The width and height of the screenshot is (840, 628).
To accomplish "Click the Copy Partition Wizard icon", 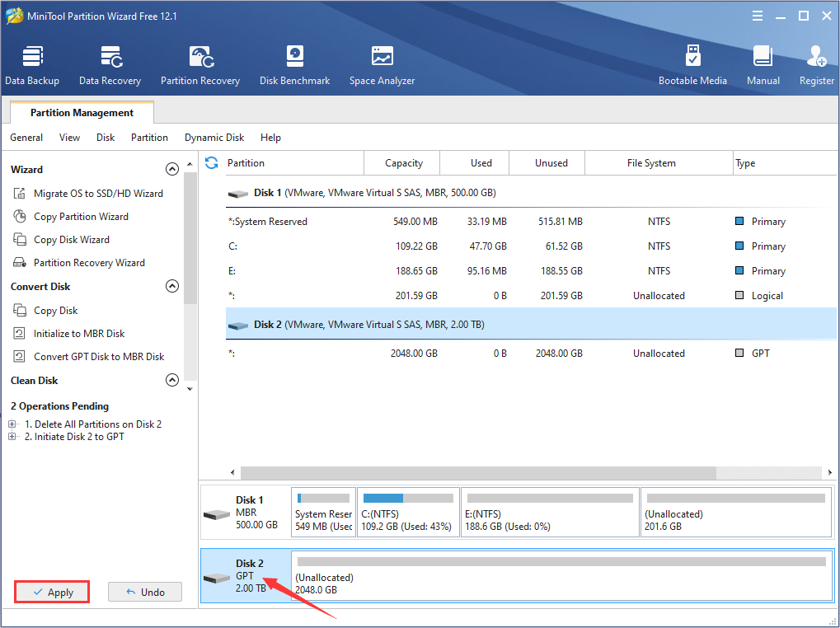I will point(19,216).
